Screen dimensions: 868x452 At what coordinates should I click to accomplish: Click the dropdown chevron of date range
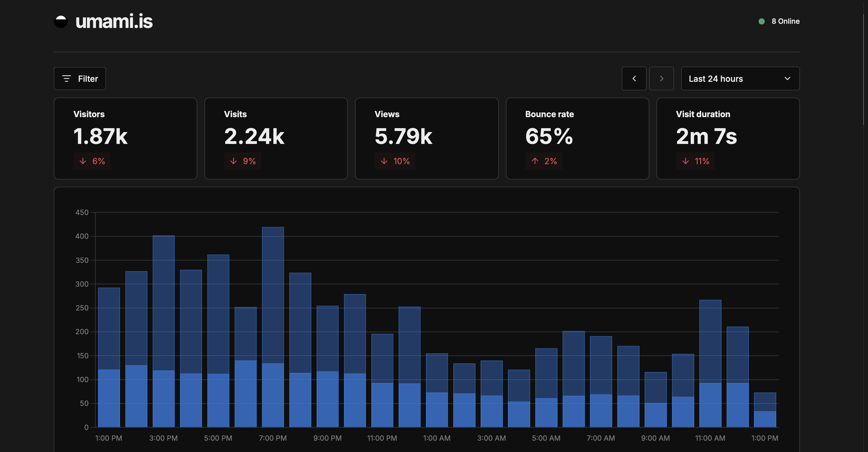[787, 79]
